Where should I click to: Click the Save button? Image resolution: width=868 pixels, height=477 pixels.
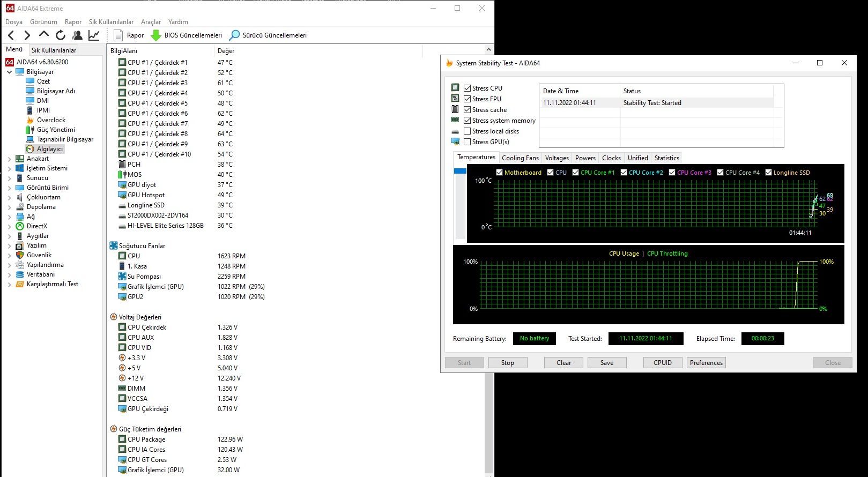(607, 363)
